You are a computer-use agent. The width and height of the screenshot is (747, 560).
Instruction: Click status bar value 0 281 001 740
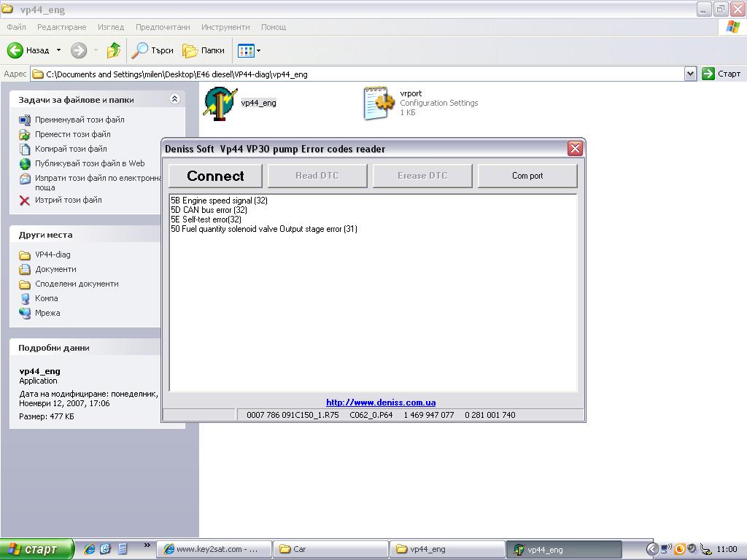click(x=490, y=415)
